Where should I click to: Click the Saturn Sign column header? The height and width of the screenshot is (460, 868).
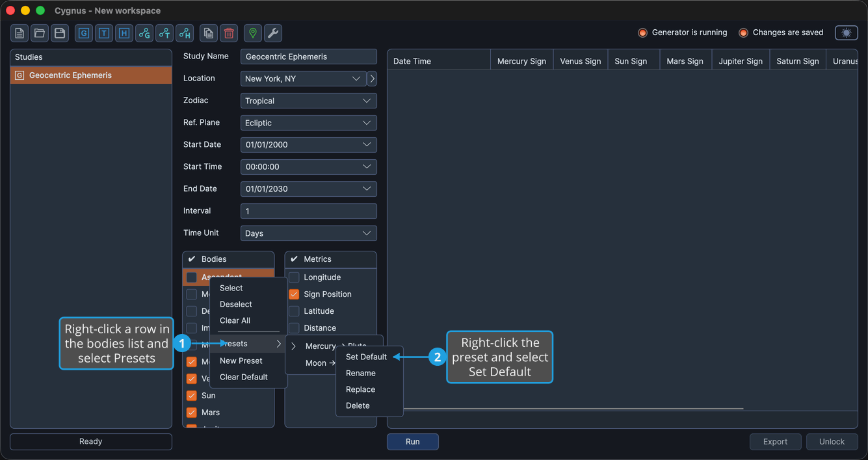798,61
